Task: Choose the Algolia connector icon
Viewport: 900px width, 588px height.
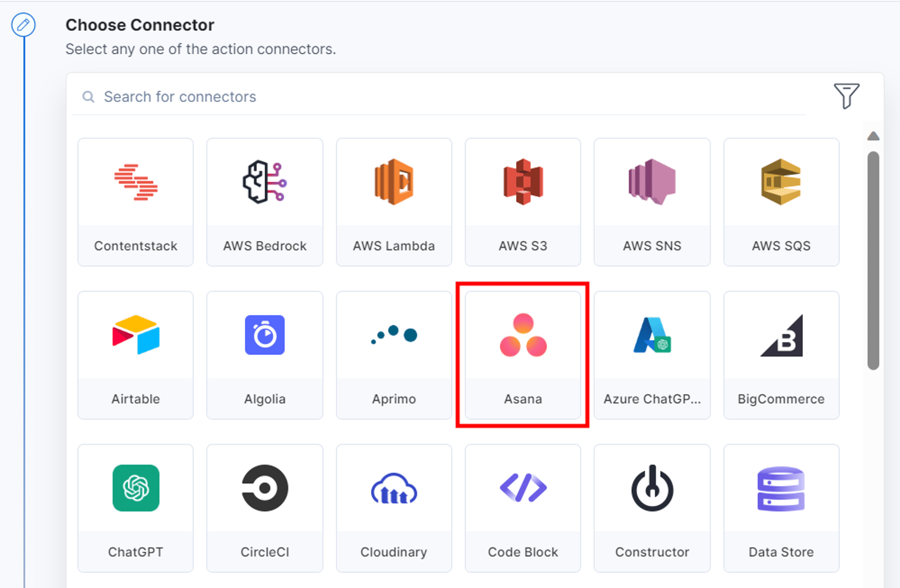Action: click(x=264, y=335)
